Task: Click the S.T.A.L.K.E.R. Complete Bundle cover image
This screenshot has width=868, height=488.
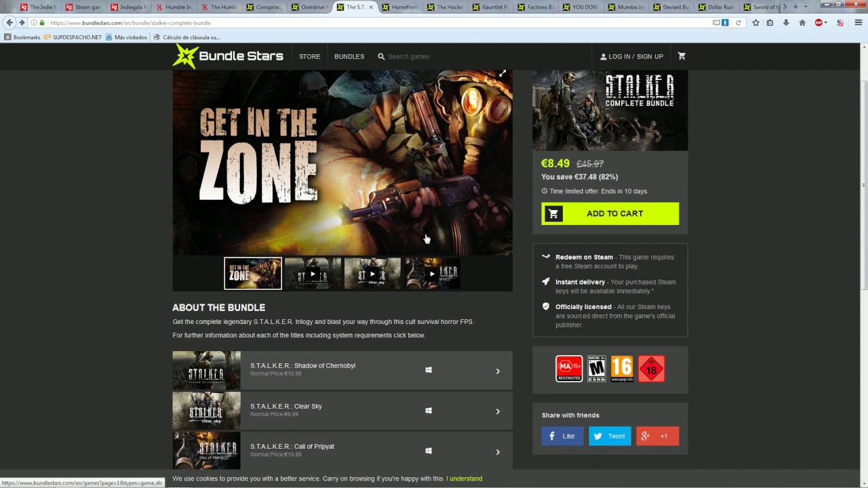Action: coord(610,110)
